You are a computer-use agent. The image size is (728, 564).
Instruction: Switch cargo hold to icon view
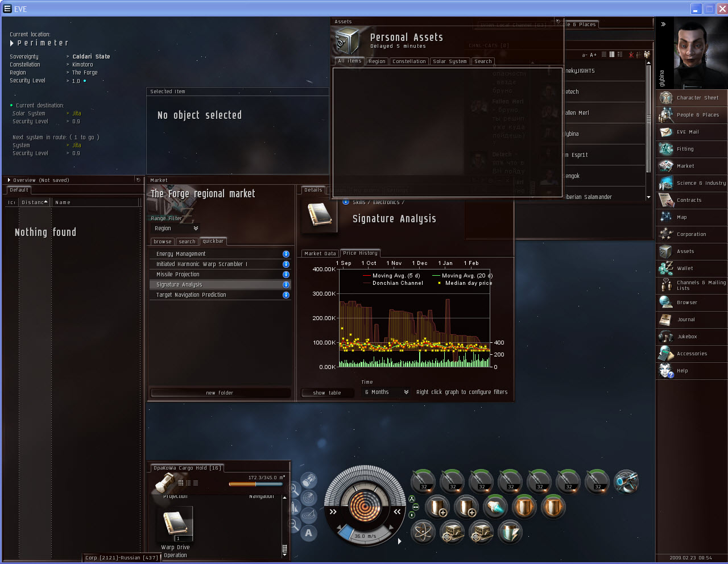click(x=181, y=483)
